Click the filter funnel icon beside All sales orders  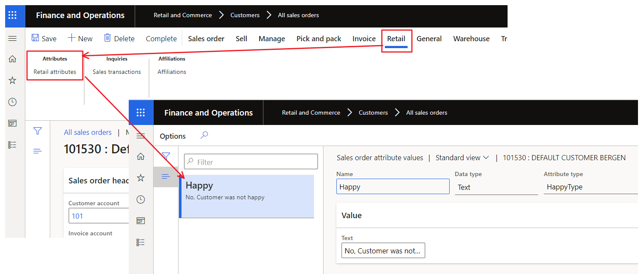37,131
